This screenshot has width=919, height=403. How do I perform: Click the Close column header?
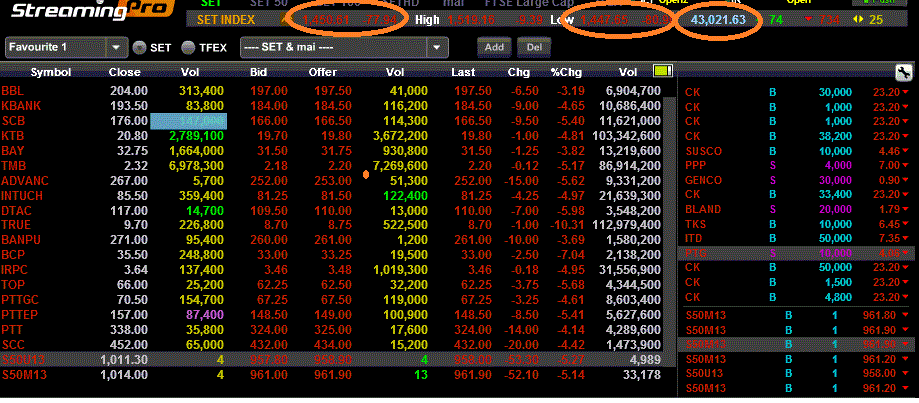(x=125, y=72)
